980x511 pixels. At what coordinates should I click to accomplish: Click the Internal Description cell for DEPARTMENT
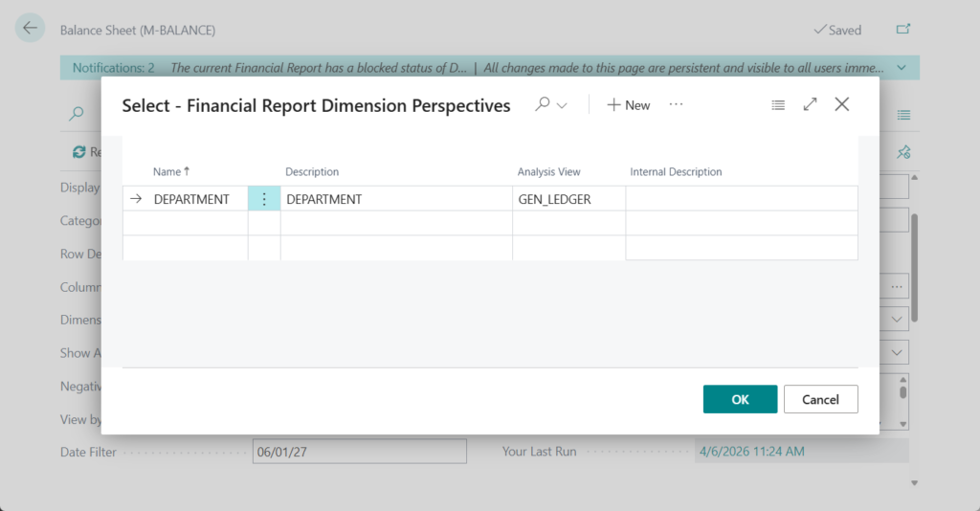pos(741,199)
